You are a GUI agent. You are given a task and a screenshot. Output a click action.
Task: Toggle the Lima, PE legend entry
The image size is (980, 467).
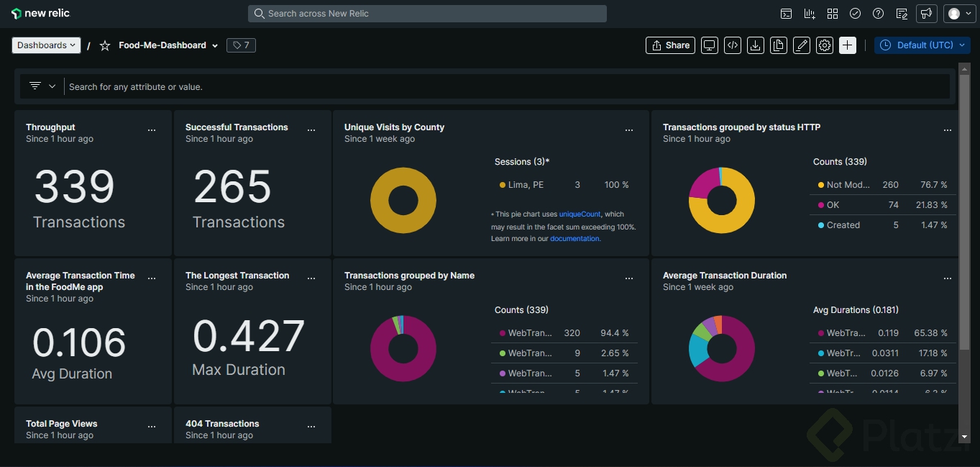[x=565, y=185]
